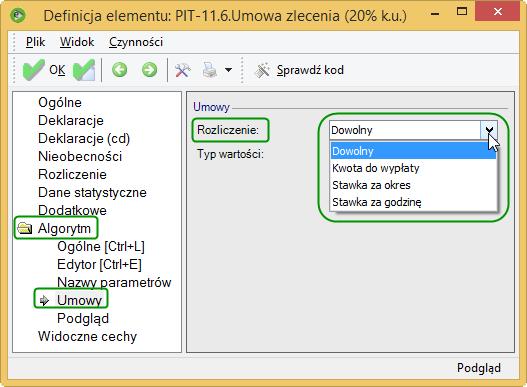Viewport: 527px width, 387px height.
Task: Choose Kwota do wypłaty option
Action: [413, 168]
